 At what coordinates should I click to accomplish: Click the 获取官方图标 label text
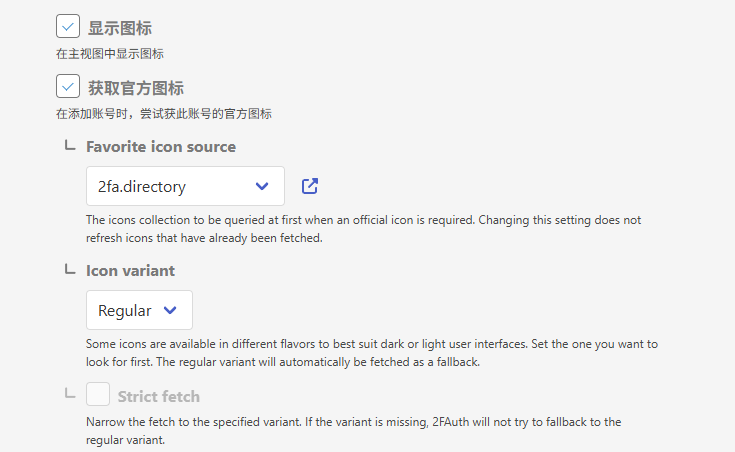point(136,88)
